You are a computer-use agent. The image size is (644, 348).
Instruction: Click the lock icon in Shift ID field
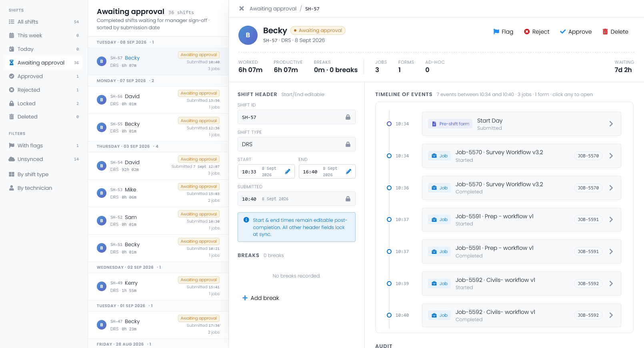(x=348, y=117)
